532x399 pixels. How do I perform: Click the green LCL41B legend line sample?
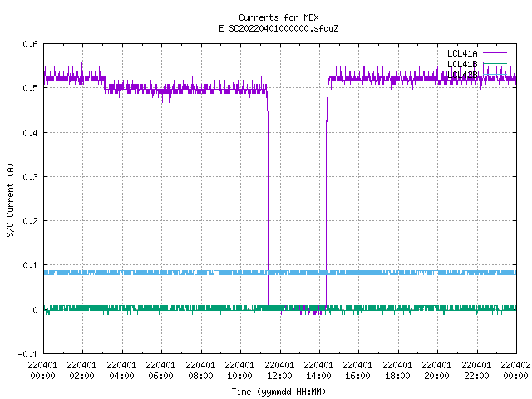coord(495,63)
